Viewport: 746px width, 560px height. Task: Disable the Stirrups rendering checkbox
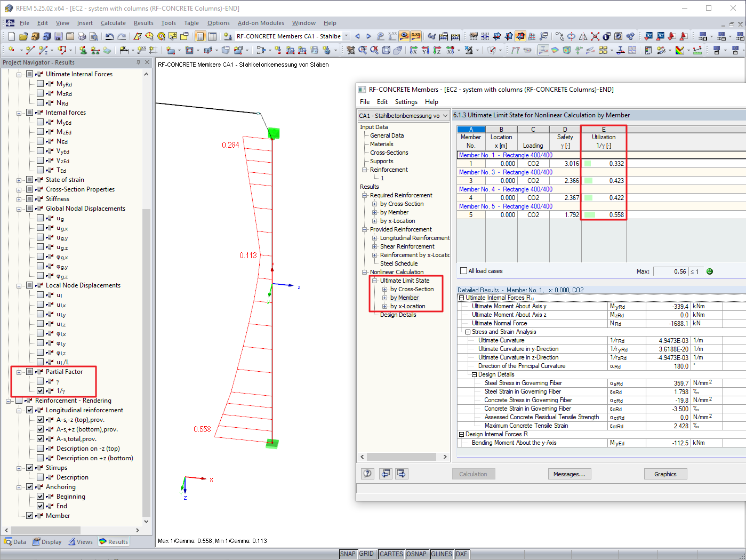click(30, 467)
